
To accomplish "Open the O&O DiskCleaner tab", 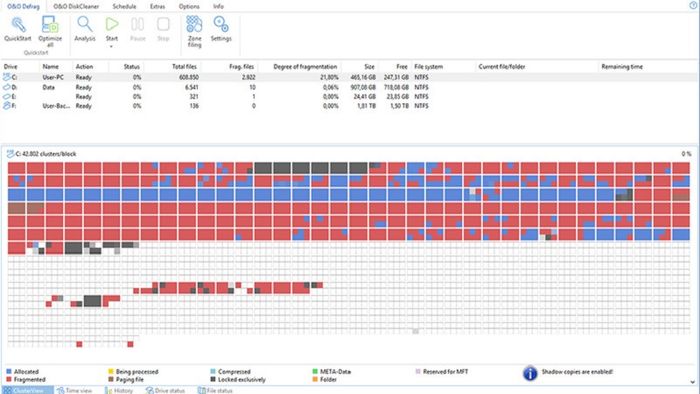I will click(76, 6).
